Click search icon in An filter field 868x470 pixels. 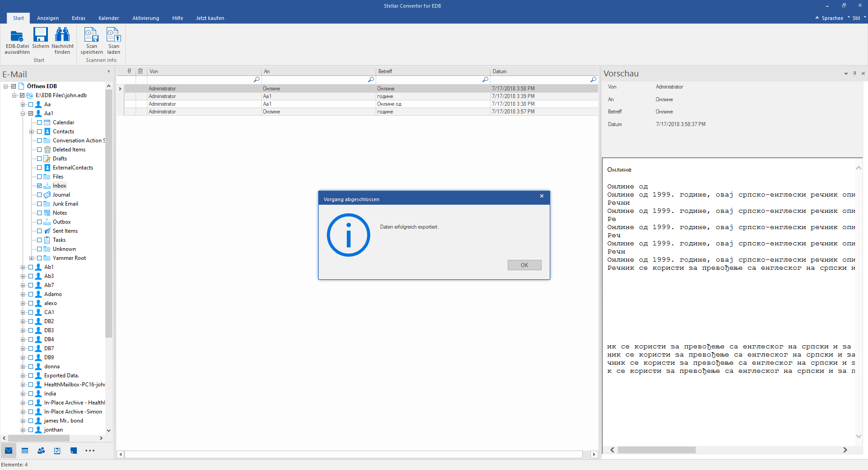371,80
